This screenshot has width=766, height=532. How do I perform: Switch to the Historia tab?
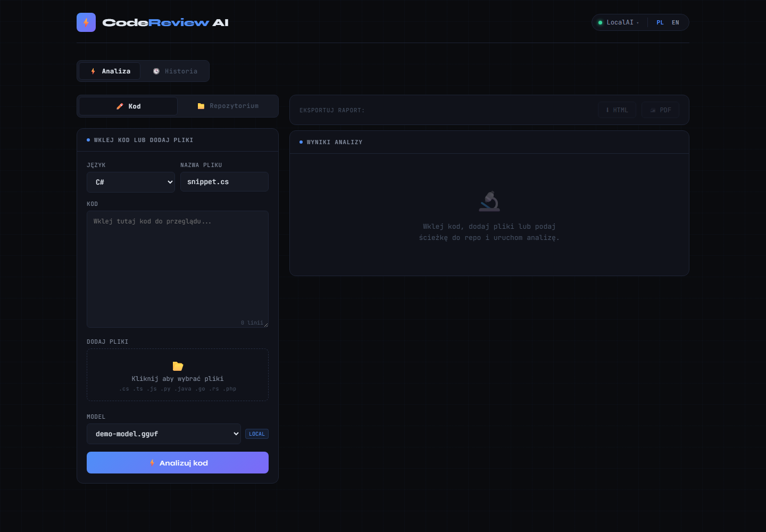click(175, 71)
